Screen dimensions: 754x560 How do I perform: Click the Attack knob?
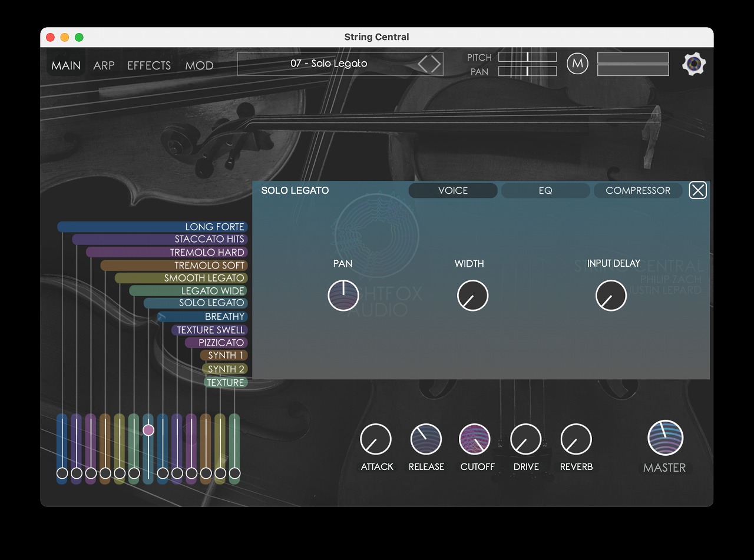pyautogui.click(x=376, y=439)
